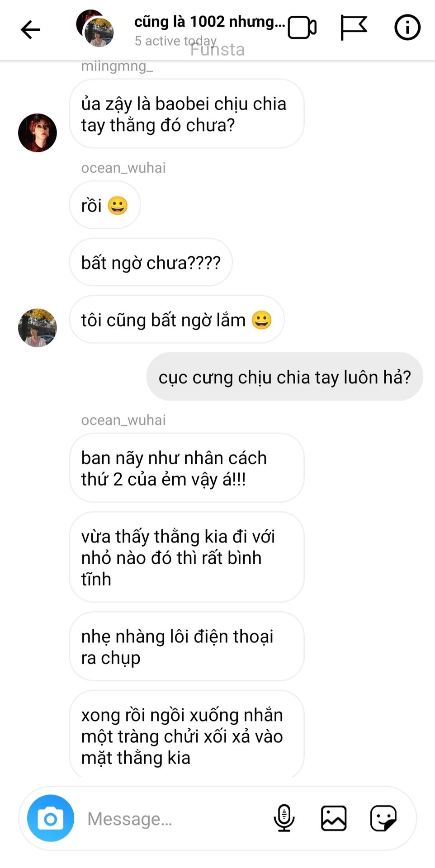Tap the '5 active today' status text

[x=175, y=41]
